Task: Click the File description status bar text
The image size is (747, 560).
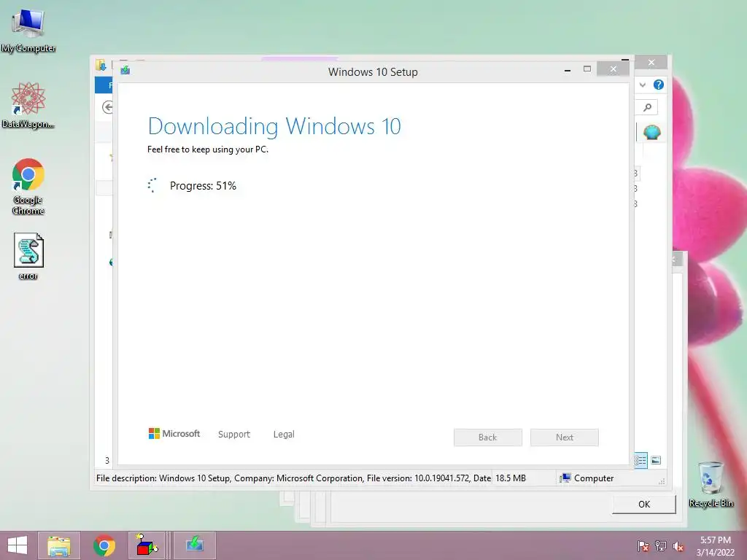Action: tap(293, 478)
